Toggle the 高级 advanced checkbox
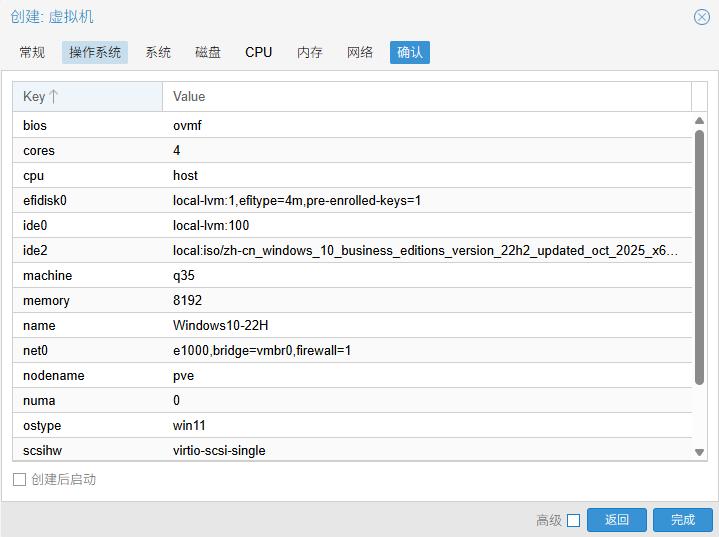The height and width of the screenshot is (537, 719). point(573,520)
